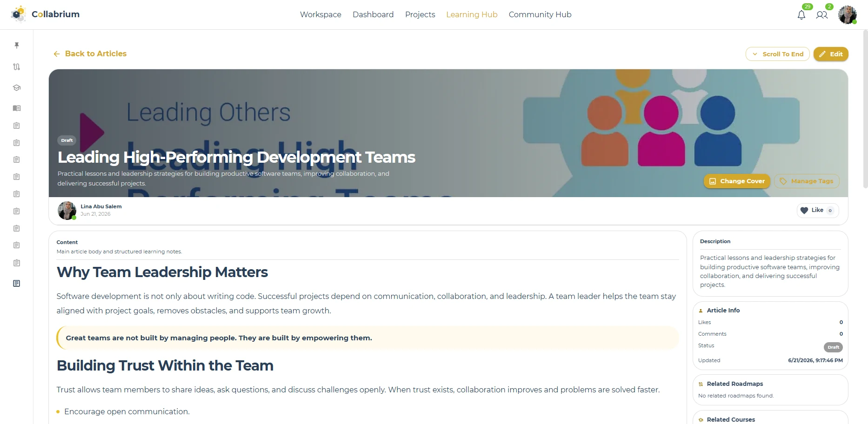The width and height of the screenshot is (868, 424).
Task: Open the friends requests people icon
Action: pyautogui.click(x=822, y=15)
